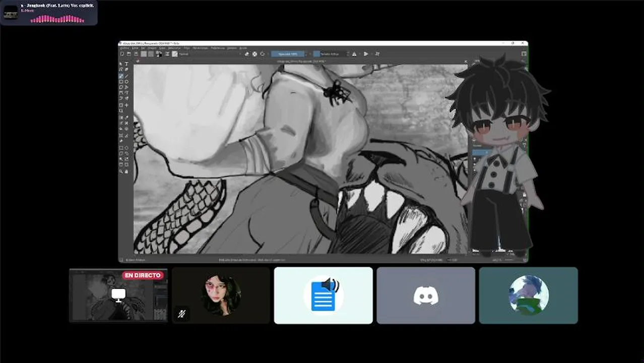
Task: Select the Move tool
Action: (x=126, y=105)
